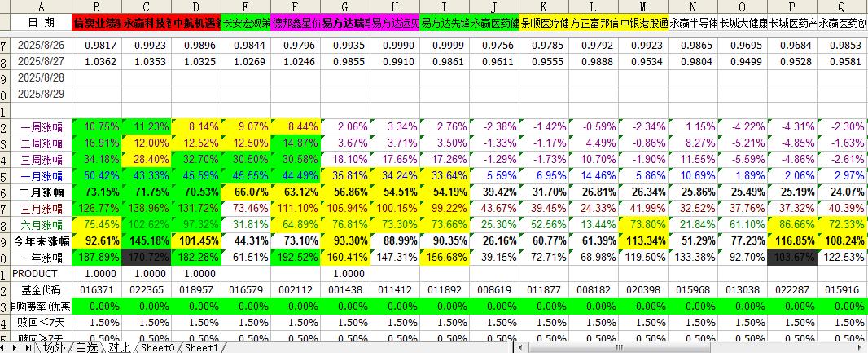Viewport: 868px width, 353px height.
Task: Click the date cell 2025/8/28
Action: click(x=41, y=77)
